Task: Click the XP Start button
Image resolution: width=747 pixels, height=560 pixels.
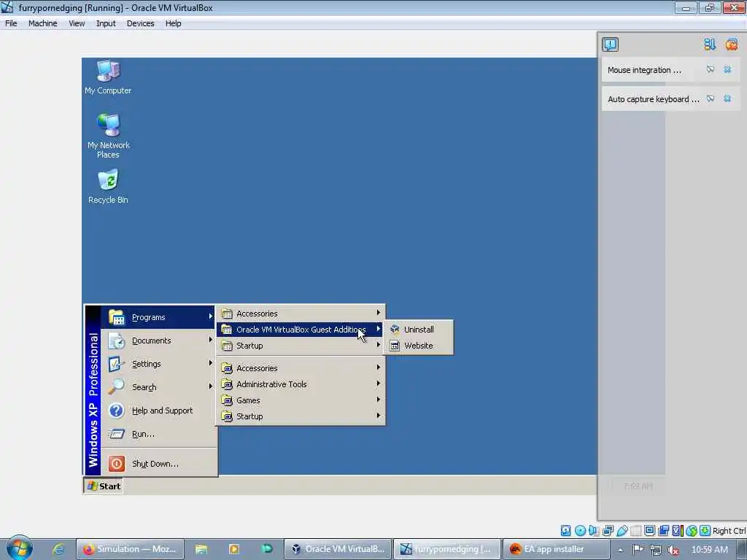Action: click(104, 486)
